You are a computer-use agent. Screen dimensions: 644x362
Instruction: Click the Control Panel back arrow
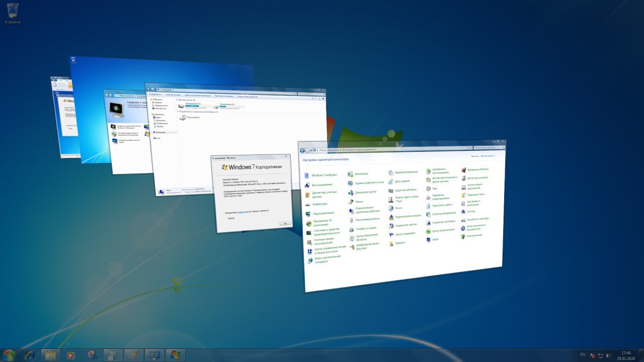point(302,151)
